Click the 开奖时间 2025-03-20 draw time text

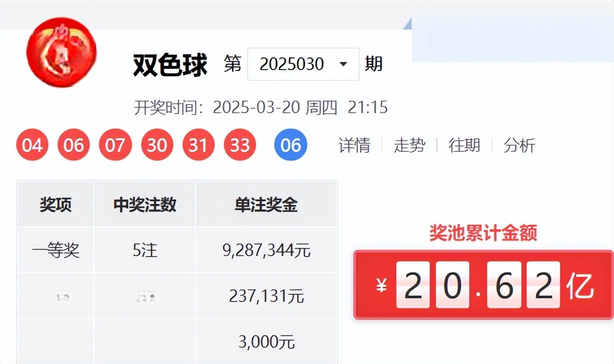coord(261,108)
